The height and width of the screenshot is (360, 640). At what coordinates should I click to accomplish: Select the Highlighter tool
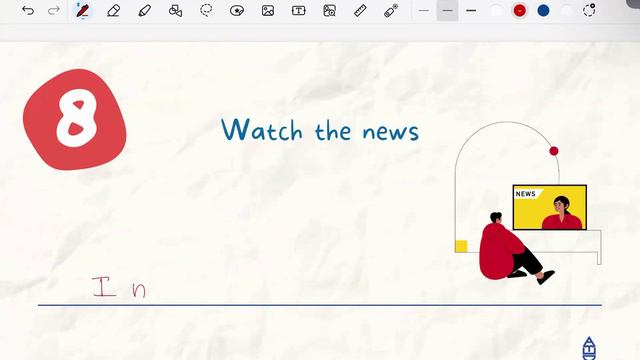[x=144, y=11]
